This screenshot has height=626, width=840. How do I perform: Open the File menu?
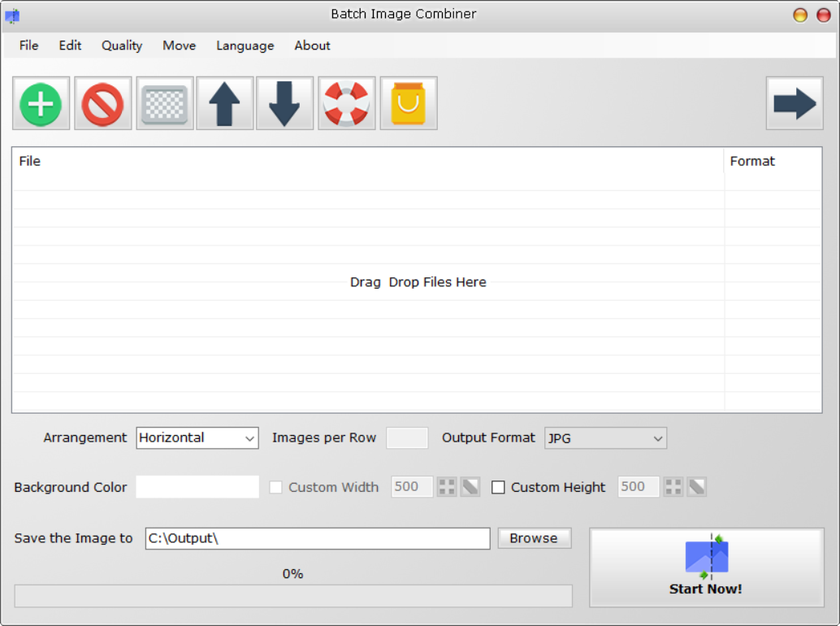pyautogui.click(x=29, y=46)
